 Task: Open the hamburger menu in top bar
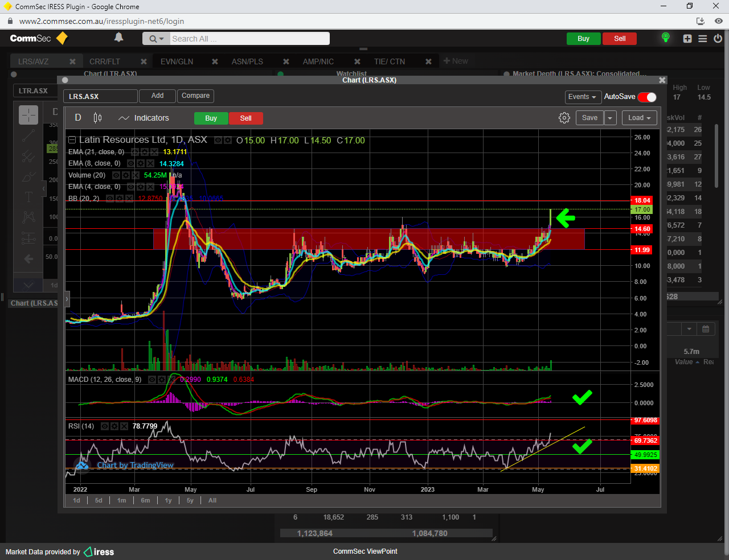coord(702,39)
